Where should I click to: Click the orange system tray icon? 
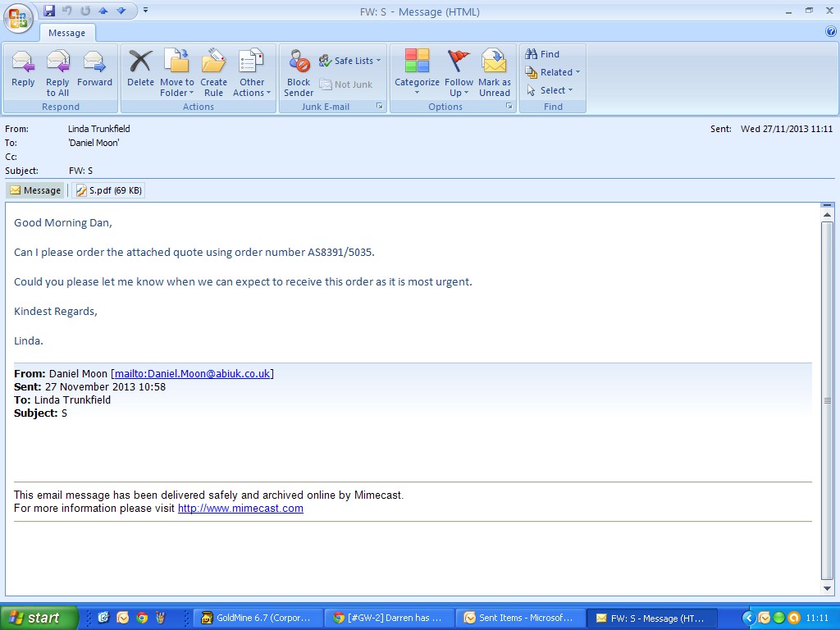[x=794, y=618]
